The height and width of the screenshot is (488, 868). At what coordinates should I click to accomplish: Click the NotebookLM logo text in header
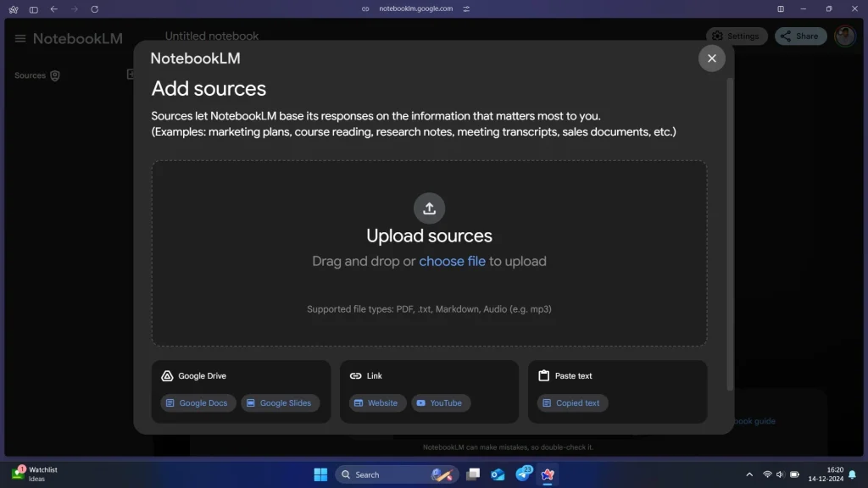pyautogui.click(x=78, y=39)
